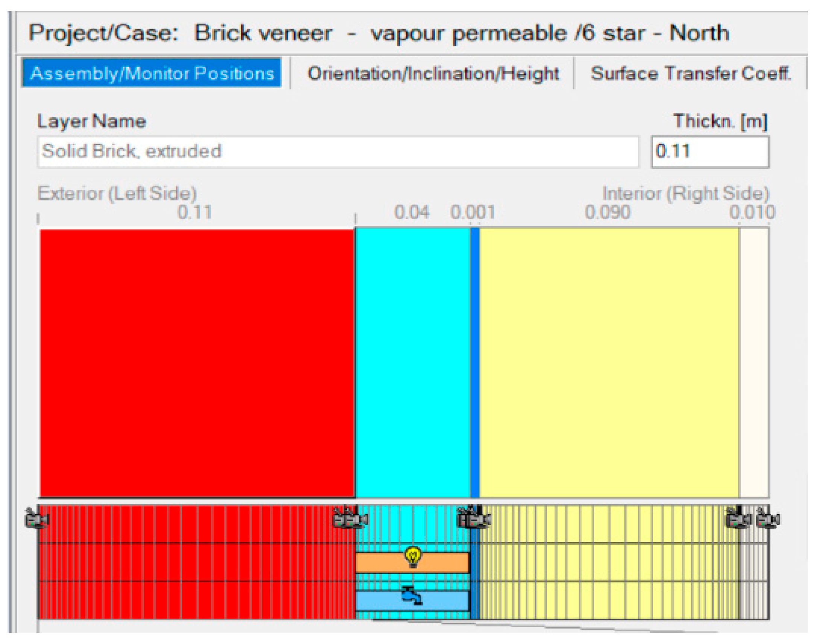Select the off-white interior lining layer
Viewport: 819px width, 644px height.
tap(754, 363)
